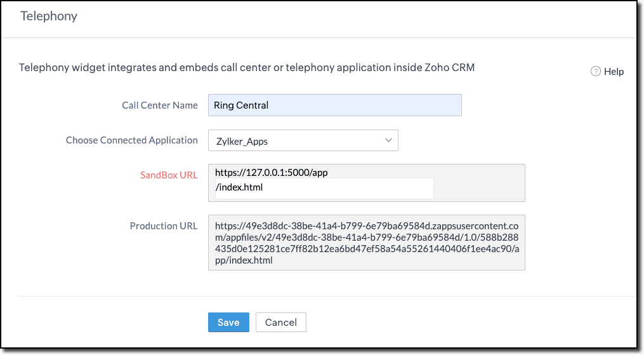The width and height of the screenshot is (644, 355).
Task: Open the Choose Connected Application dropdown
Action: (303, 141)
